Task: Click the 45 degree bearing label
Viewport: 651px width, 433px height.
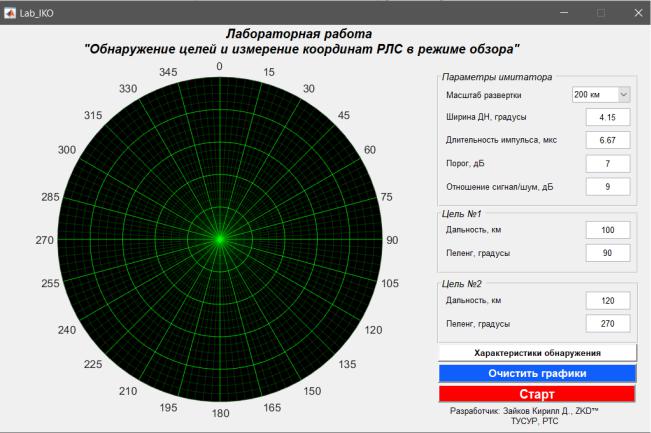Action: coord(344,115)
